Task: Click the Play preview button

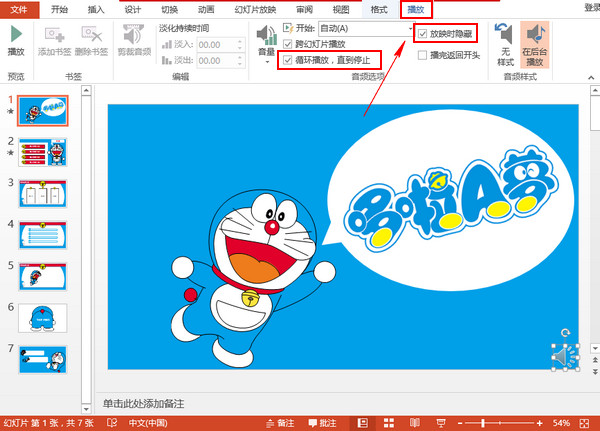Action: coord(16,40)
